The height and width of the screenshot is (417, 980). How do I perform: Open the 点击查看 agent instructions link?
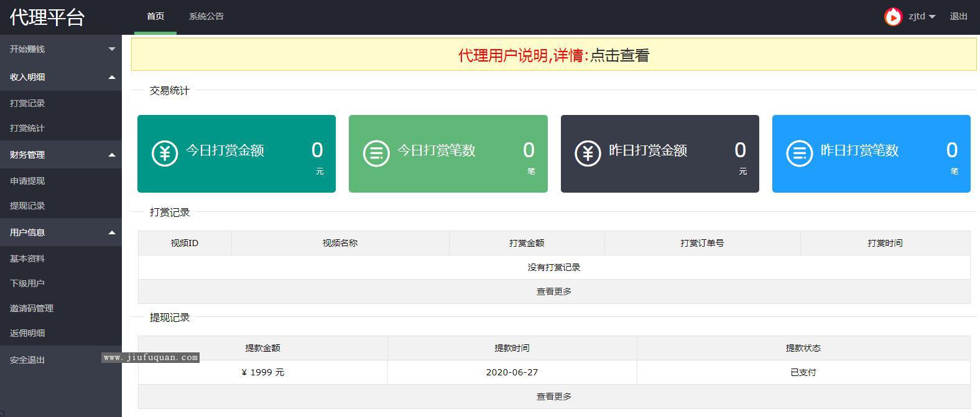pyautogui.click(x=619, y=55)
